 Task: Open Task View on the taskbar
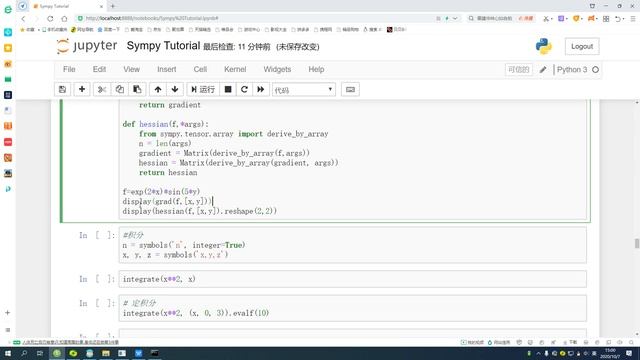coord(40,353)
